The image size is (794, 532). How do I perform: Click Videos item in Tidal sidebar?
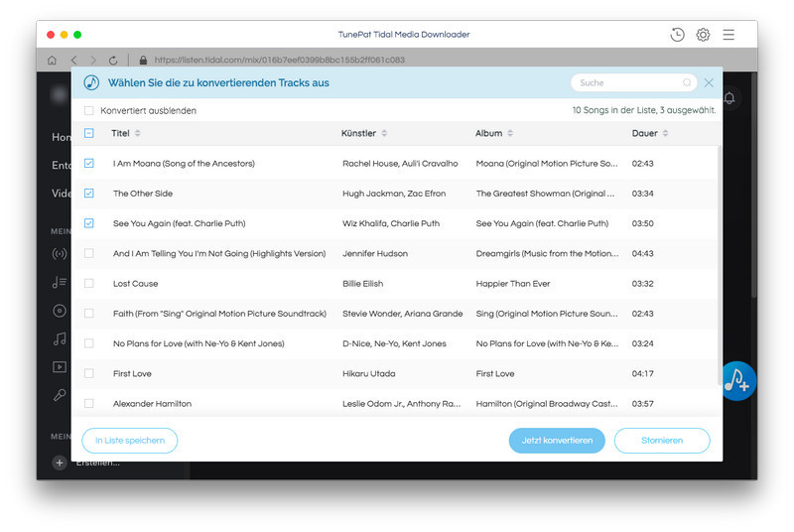62,194
